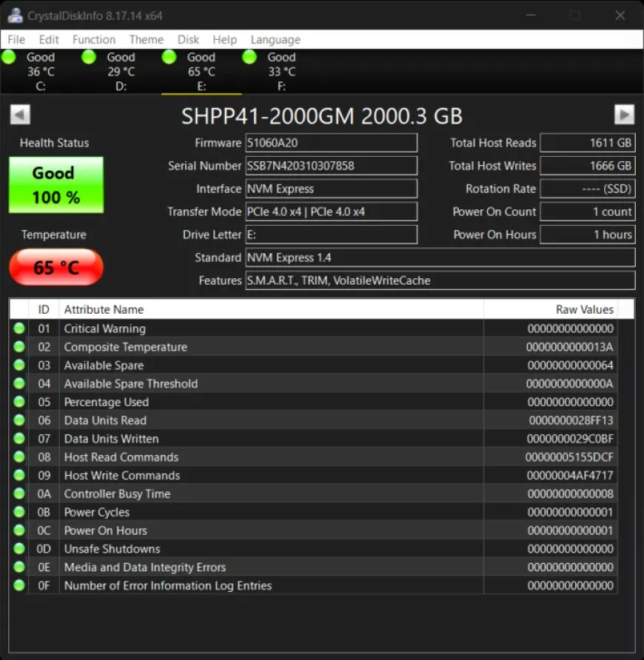This screenshot has width=644, height=660.
Task: Click the Attribute Name column header
Action: [271, 309]
